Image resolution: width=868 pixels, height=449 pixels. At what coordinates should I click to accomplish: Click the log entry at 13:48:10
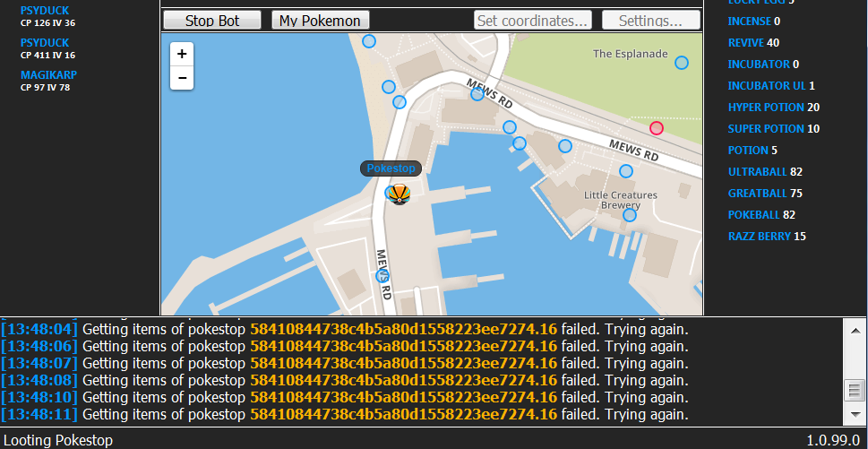344,398
